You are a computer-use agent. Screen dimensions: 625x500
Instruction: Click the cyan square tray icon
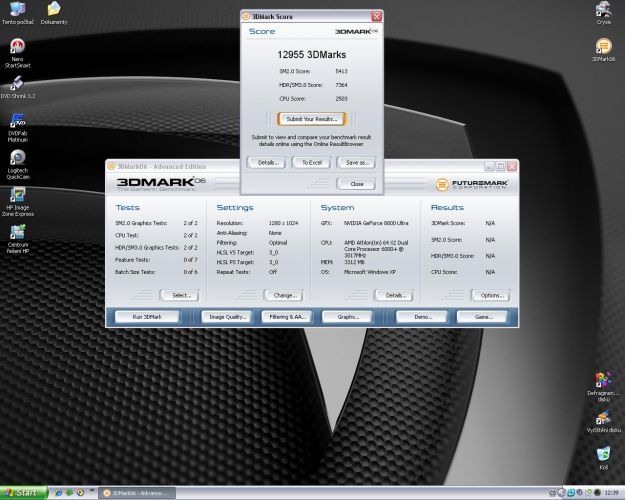(571, 493)
